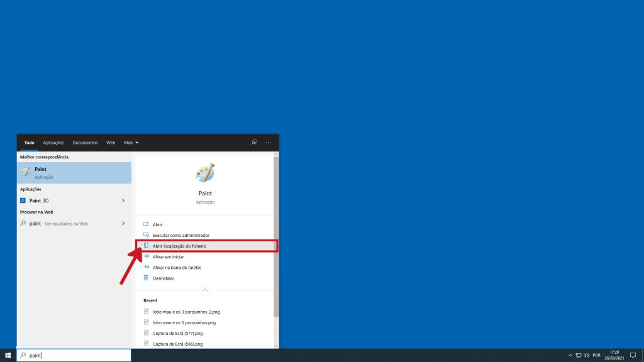Click the Paint title in preview panel

(205, 194)
